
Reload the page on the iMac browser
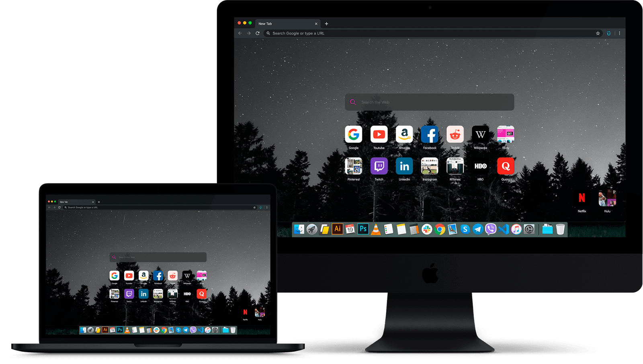tap(258, 33)
